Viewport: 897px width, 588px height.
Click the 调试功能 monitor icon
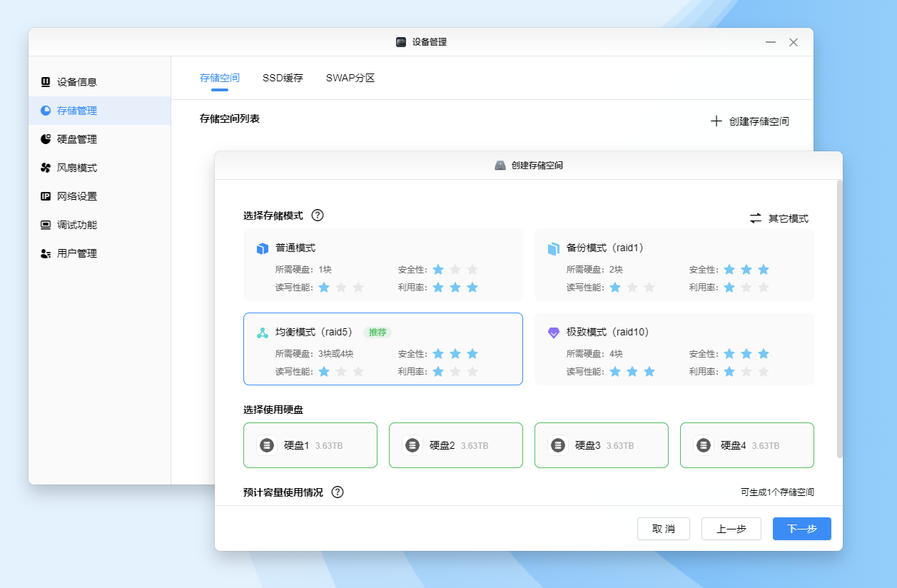click(x=46, y=225)
